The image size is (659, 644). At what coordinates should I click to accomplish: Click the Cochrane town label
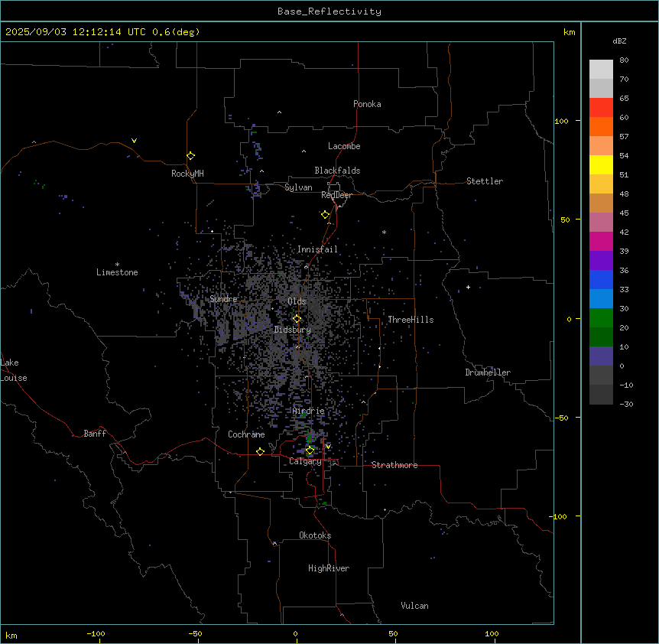coord(246,434)
